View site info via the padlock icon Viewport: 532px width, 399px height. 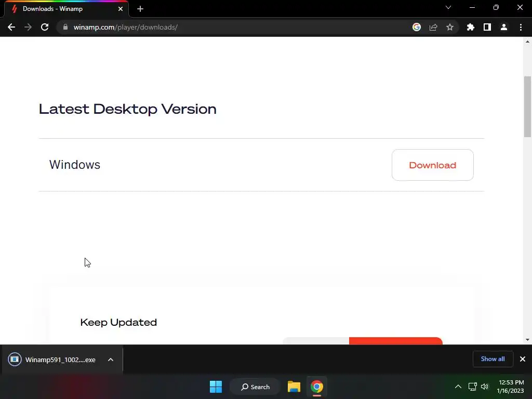(65, 27)
